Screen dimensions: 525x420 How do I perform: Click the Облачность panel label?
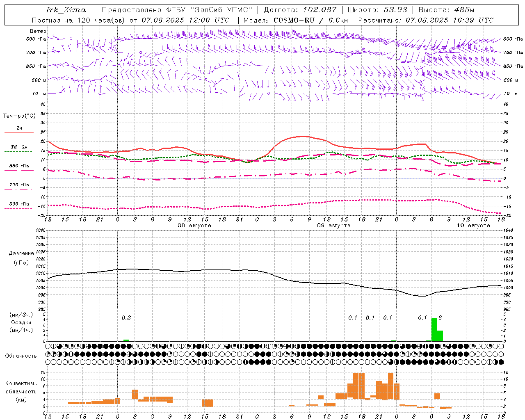pos(21,356)
